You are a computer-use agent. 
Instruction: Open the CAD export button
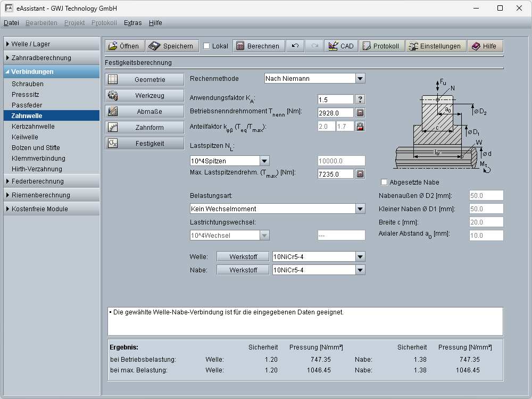tap(341, 46)
